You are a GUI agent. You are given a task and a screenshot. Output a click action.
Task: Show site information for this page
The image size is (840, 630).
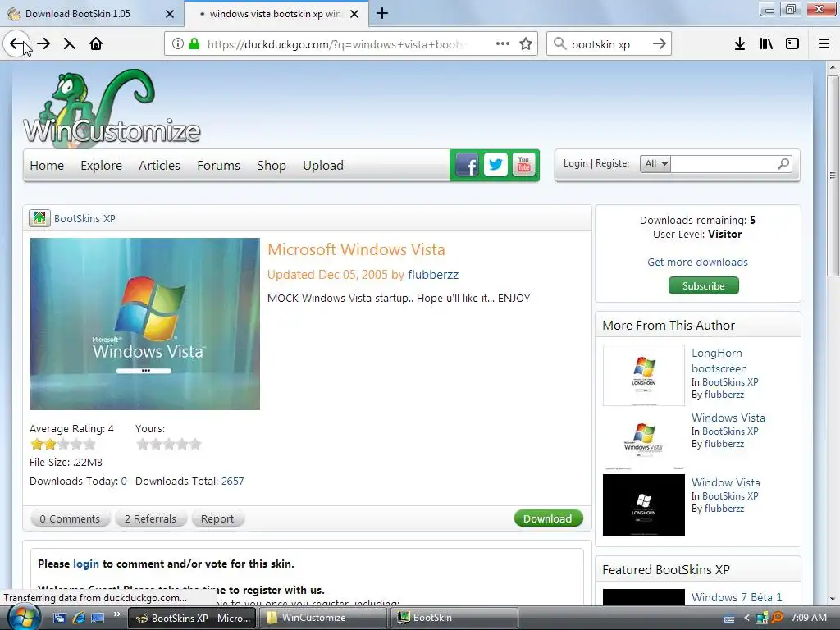tap(178, 44)
